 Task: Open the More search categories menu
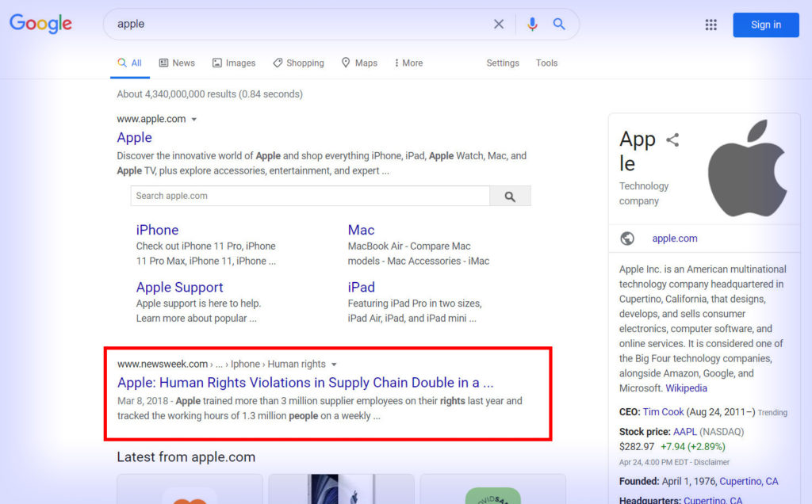[x=408, y=63]
